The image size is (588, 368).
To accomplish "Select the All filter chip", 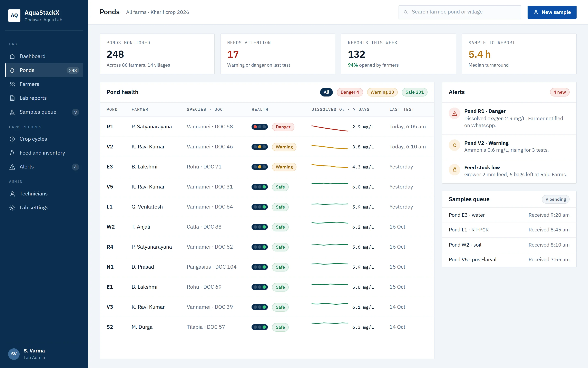I will point(326,92).
